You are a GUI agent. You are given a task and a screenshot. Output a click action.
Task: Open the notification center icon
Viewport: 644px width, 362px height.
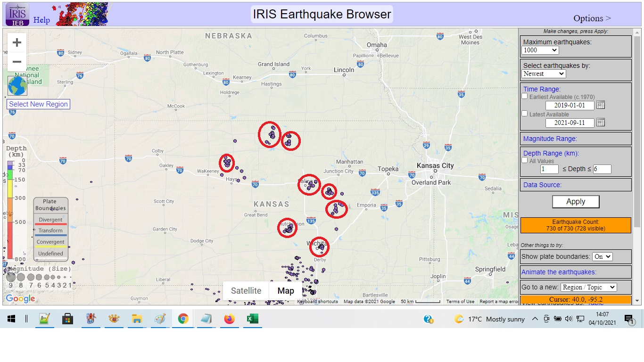(629, 320)
